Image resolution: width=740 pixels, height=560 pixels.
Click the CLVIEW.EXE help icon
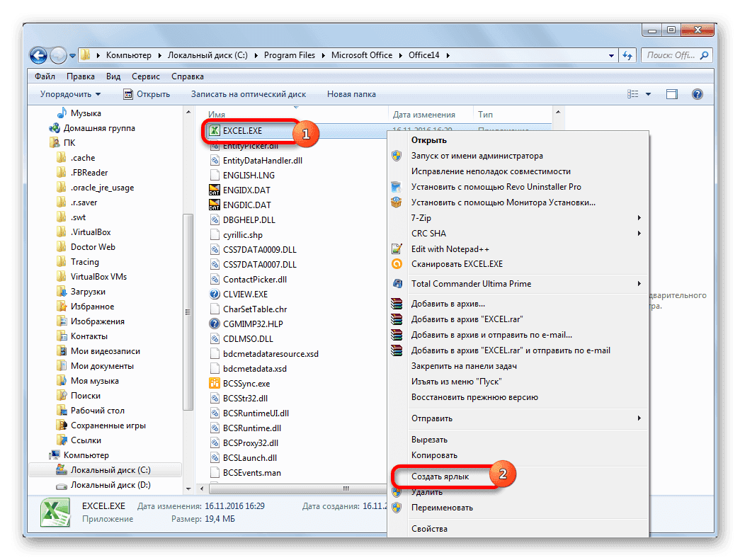(215, 295)
